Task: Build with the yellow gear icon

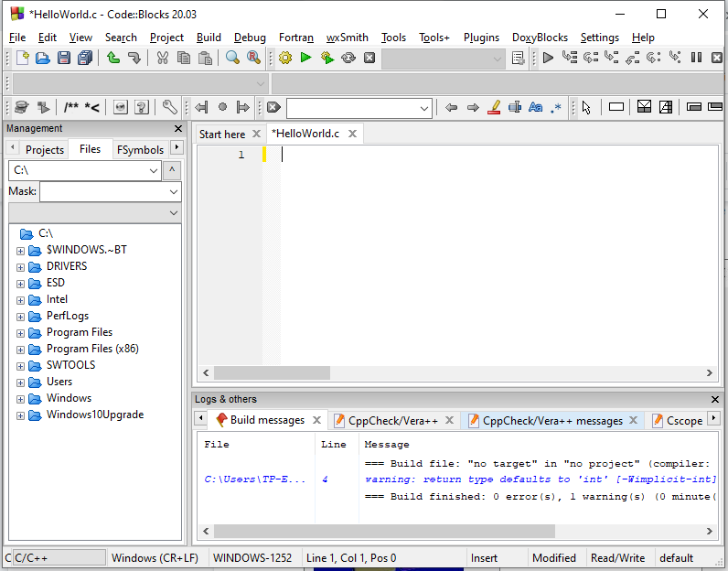Action: [x=285, y=58]
